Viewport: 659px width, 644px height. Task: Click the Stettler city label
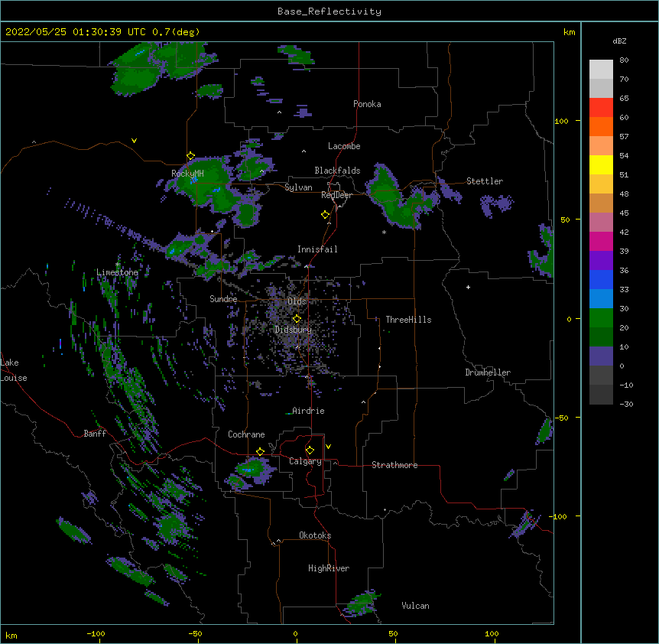pos(485,181)
